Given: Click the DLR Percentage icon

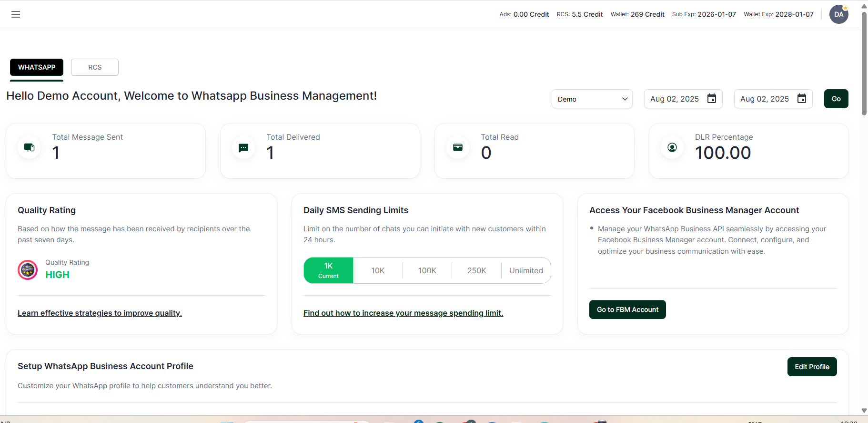Looking at the screenshot, I should point(672,148).
